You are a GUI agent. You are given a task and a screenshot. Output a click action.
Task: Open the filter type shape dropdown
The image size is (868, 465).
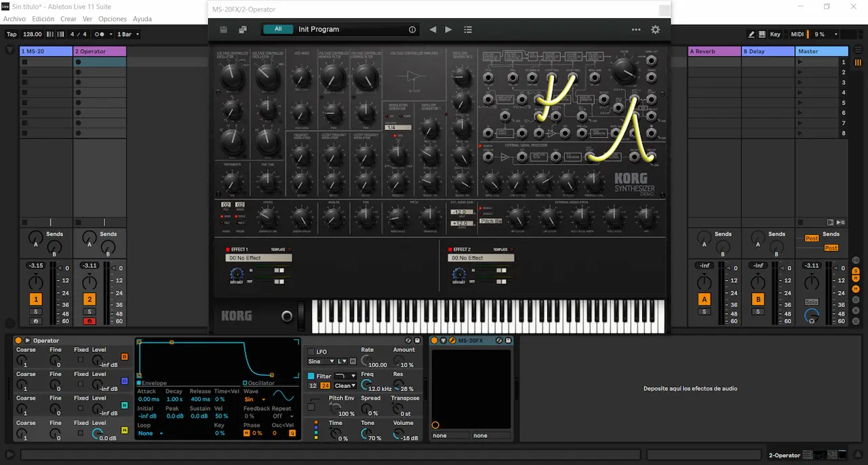pyautogui.click(x=345, y=376)
